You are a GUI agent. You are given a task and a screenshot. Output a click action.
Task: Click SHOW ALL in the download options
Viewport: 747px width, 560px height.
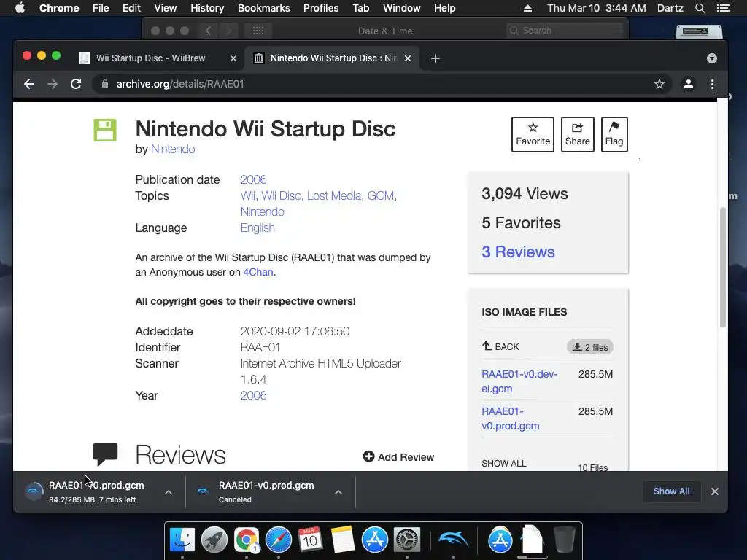point(504,463)
